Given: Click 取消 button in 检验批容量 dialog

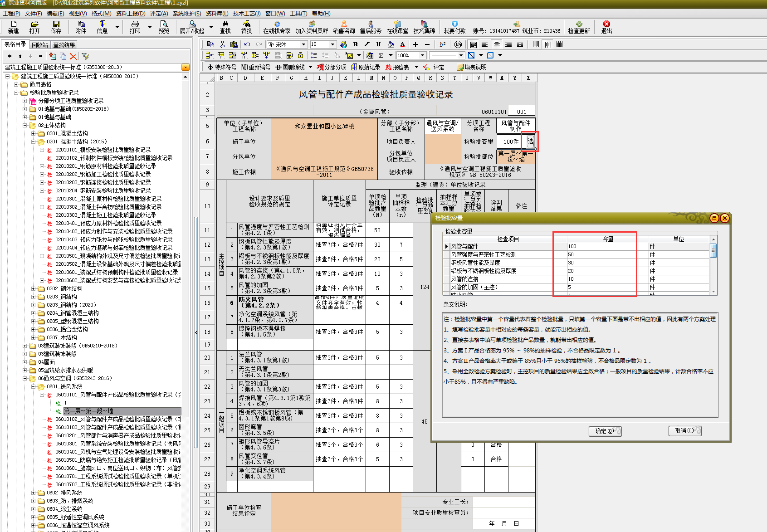Looking at the screenshot, I should tap(685, 431).
